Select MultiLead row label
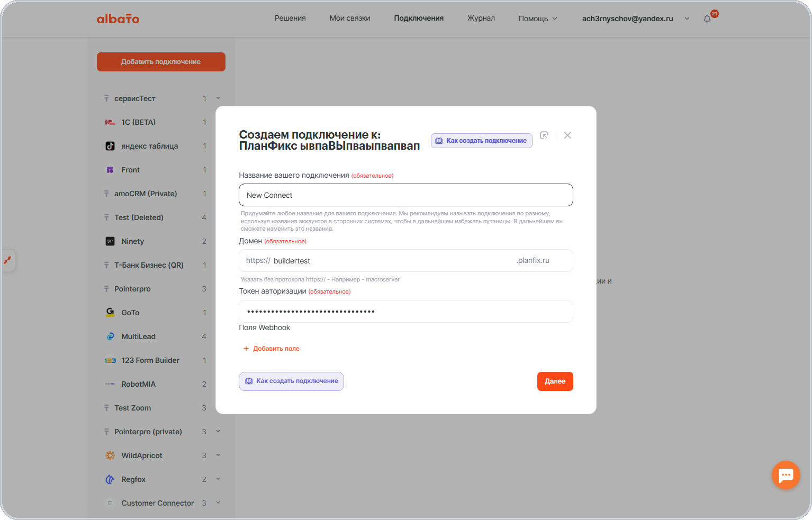 click(139, 336)
